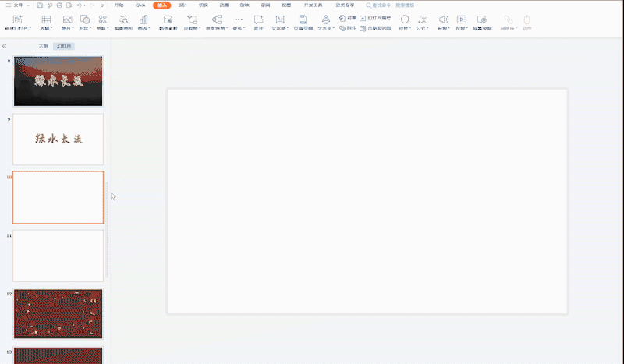
Task: Open the Member Exclusive (会员专享) tab
Action: [x=345, y=5]
